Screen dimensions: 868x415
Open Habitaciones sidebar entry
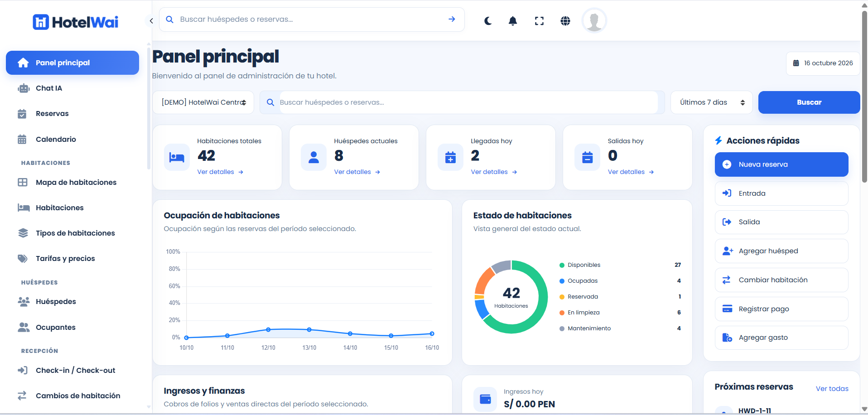point(72,207)
